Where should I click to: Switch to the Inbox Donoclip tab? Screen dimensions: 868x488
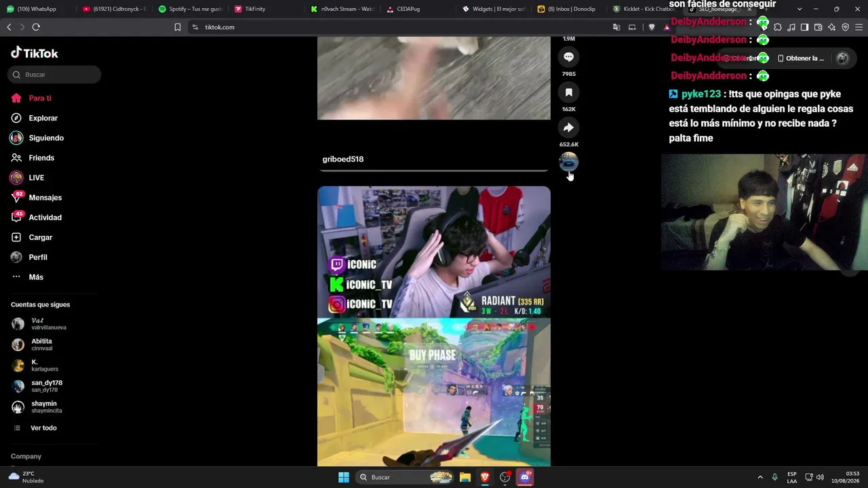pyautogui.click(x=570, y=9)
